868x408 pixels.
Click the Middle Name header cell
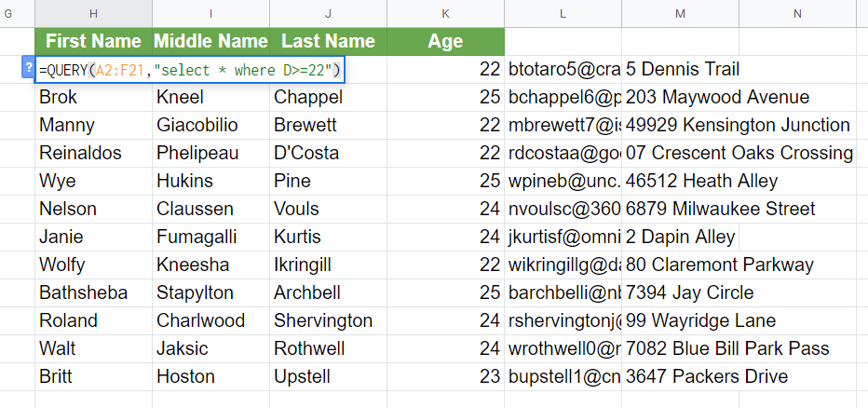(211, 41)
